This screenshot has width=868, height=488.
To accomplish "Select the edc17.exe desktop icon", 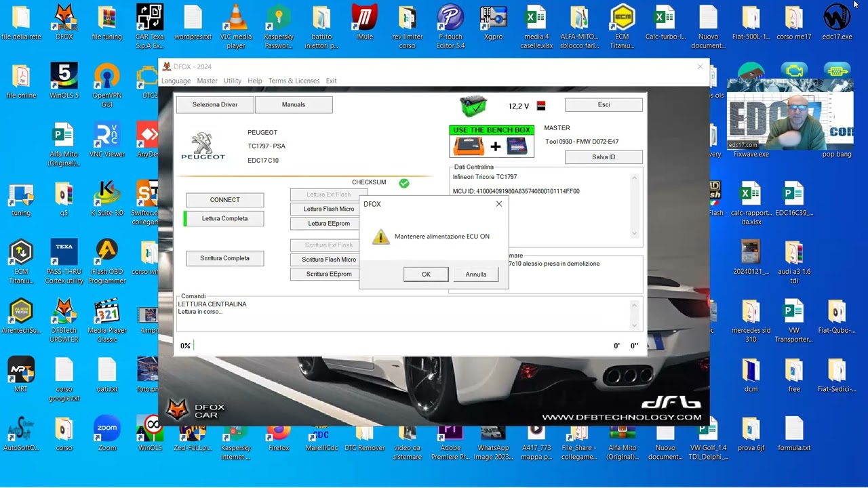I will pyautogui.click(x=837, y=22).
